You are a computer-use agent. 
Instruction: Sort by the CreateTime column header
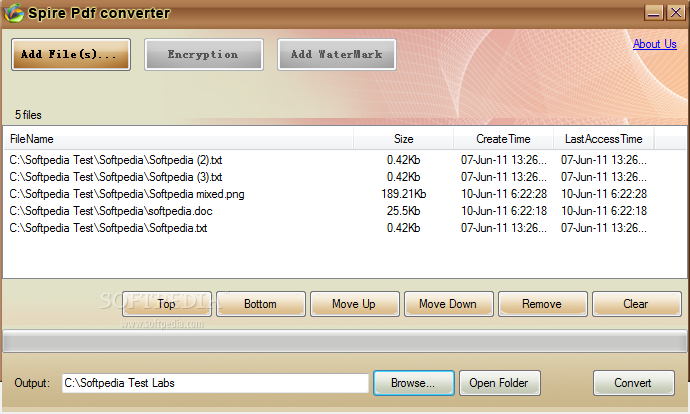pos(503,139)
